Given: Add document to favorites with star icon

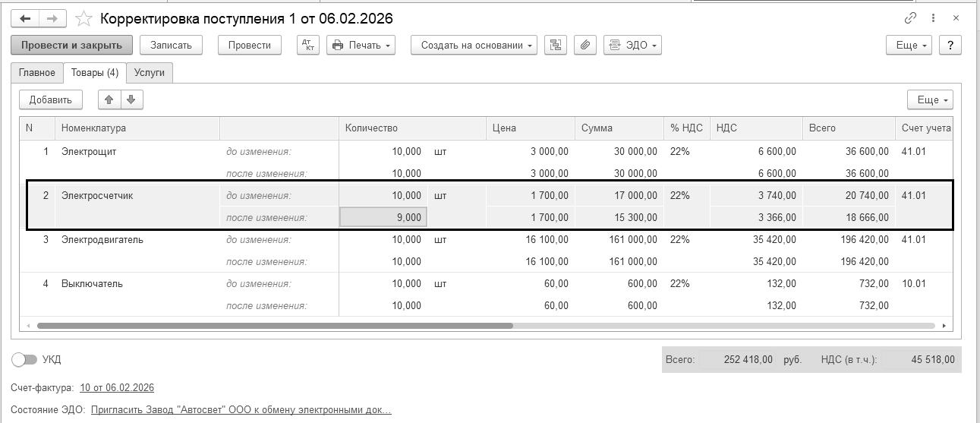Looking at the screenshot, I should pyautogui.click(x=85, y=18).
